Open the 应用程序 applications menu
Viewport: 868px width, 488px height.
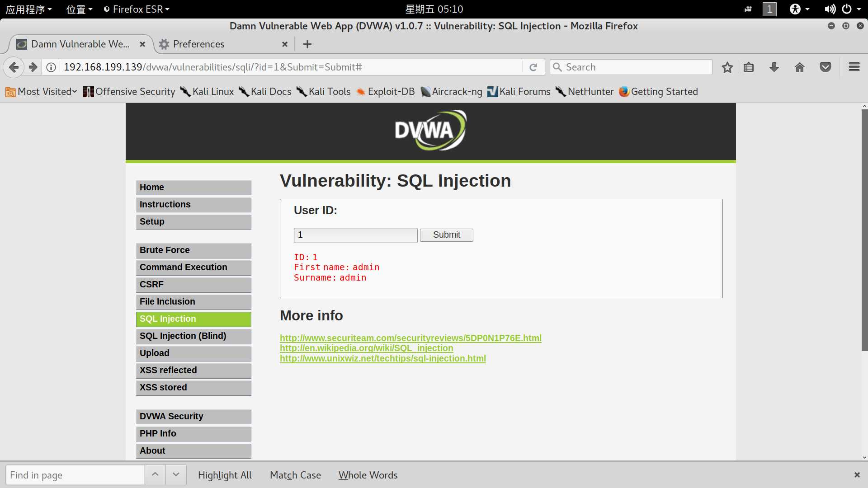28,9
